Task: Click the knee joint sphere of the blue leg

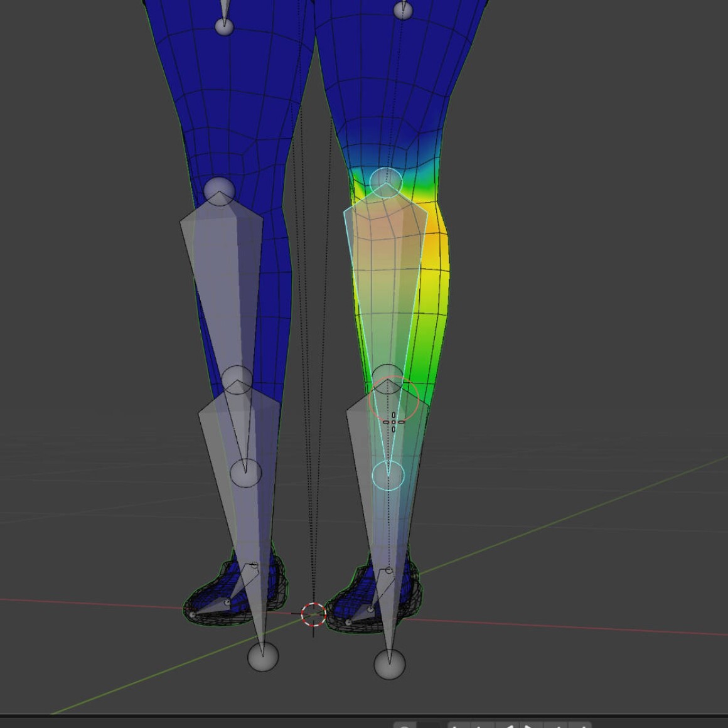Action: coord(219,191)
